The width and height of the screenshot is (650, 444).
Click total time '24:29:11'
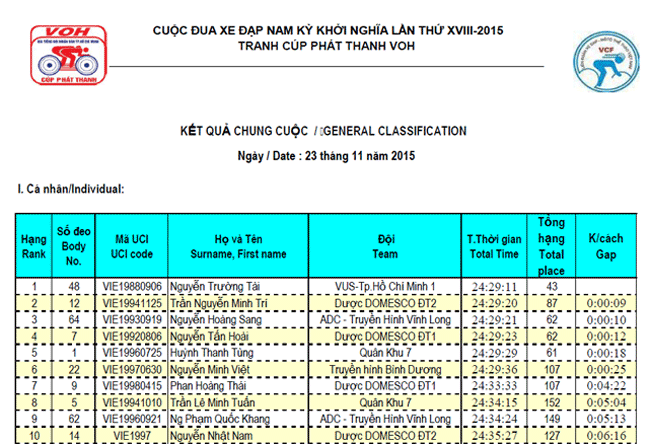coord(494,287)
